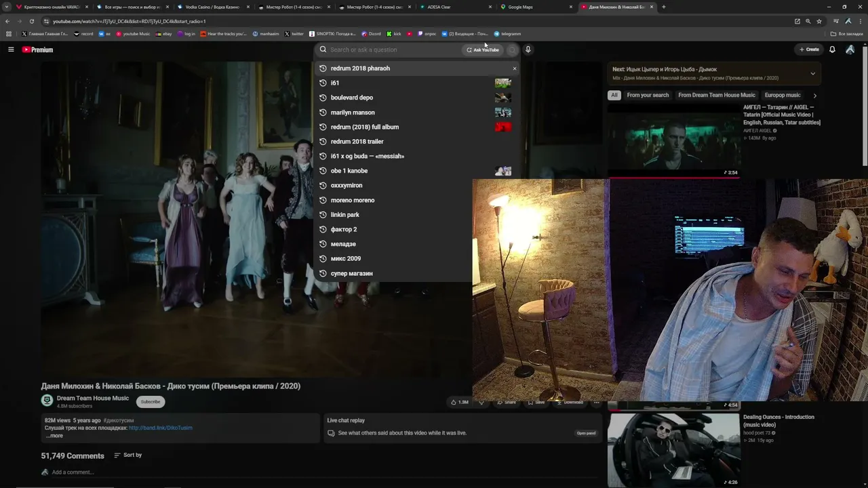Like the video with 1.3M likes
This screenshot has height=488, width=868.
click(460, 402)
